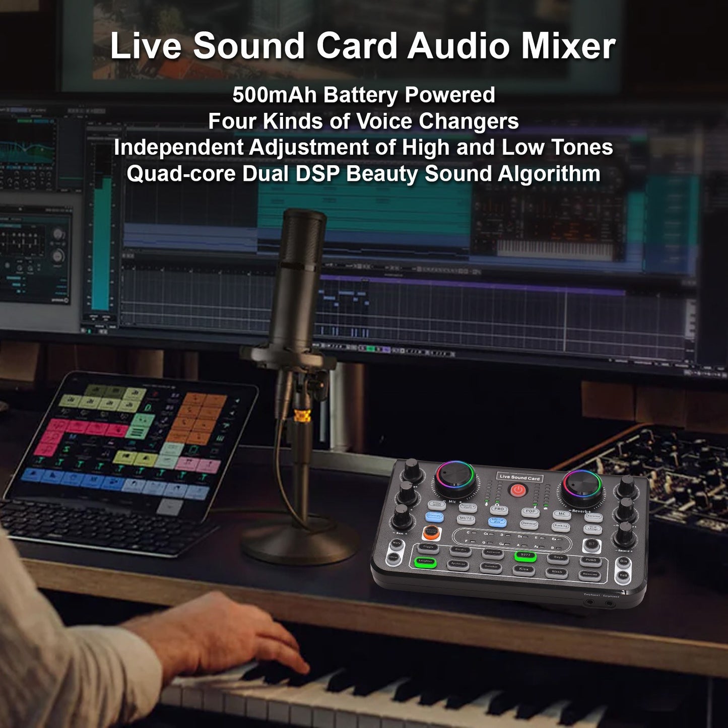Click the red power button on the sound card
728x728 pixels.
518,490
